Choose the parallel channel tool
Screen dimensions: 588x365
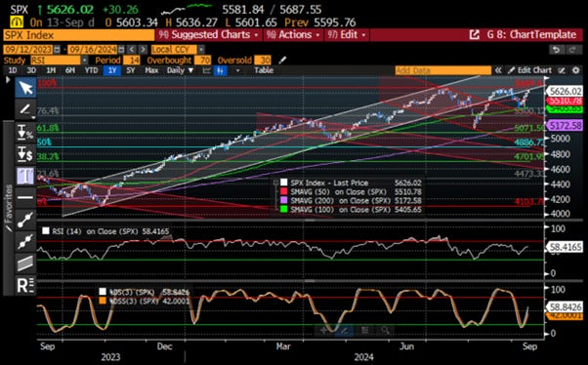25,264
